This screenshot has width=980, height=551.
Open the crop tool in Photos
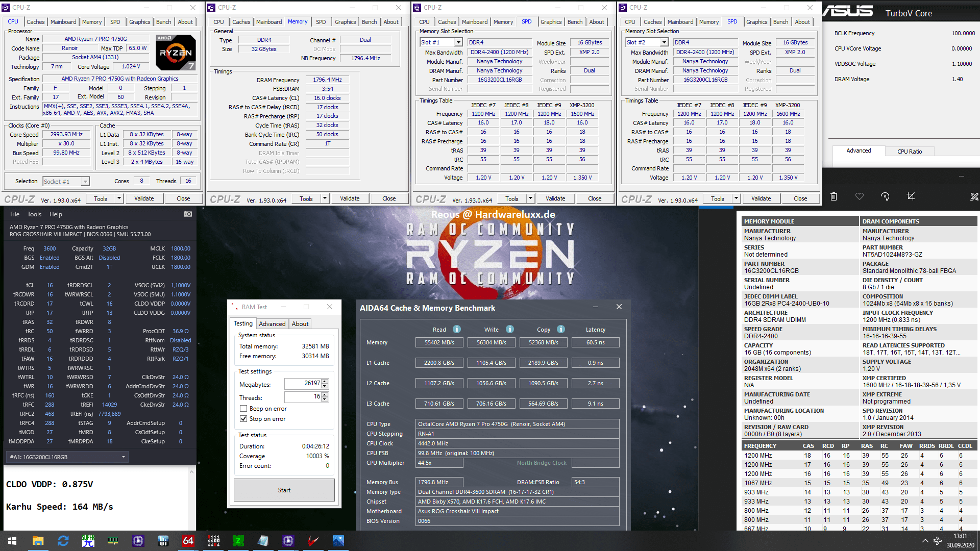tap(911, 196)
